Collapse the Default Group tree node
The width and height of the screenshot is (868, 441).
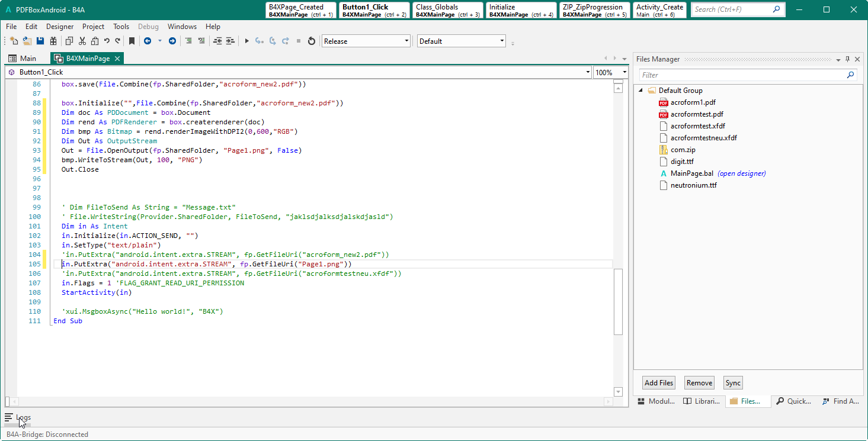click(x=640, y=91)
